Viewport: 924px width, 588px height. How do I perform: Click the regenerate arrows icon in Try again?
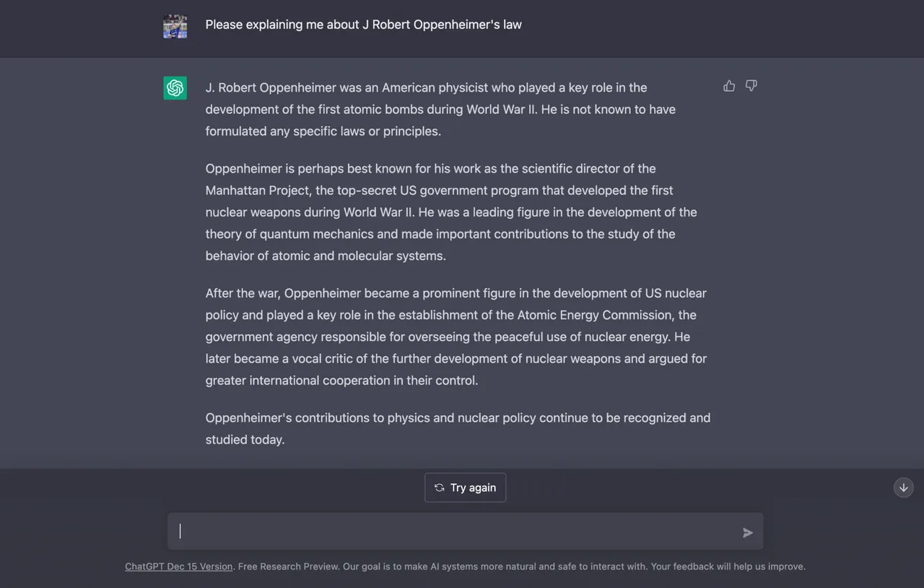click(439, 488)
